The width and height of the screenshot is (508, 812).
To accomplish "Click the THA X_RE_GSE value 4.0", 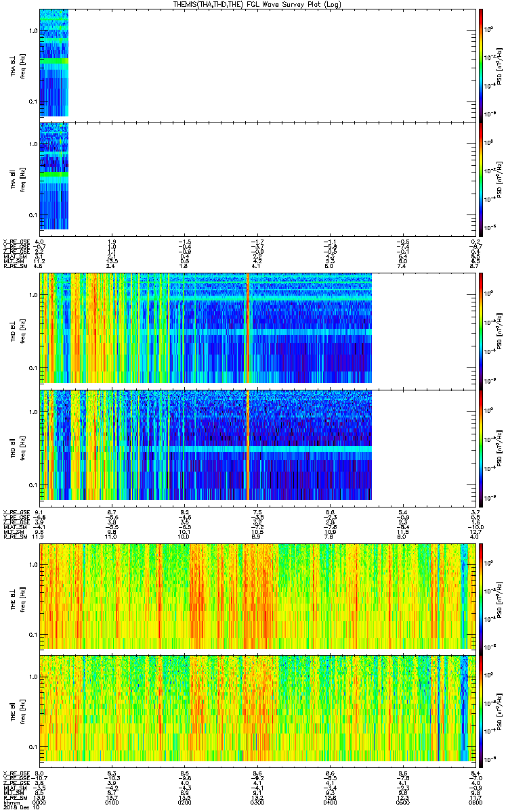I will coord(39,242).
